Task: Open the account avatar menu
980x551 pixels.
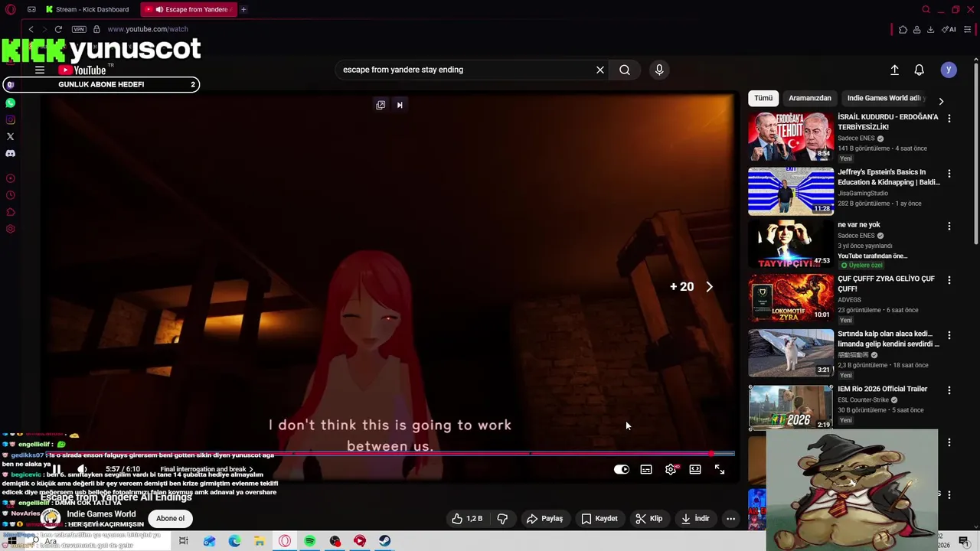Action: click(949, 70)
